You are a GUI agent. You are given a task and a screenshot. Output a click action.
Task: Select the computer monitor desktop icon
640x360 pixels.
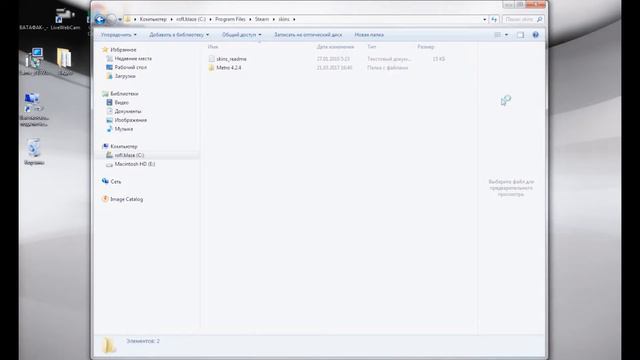(34, 61)
